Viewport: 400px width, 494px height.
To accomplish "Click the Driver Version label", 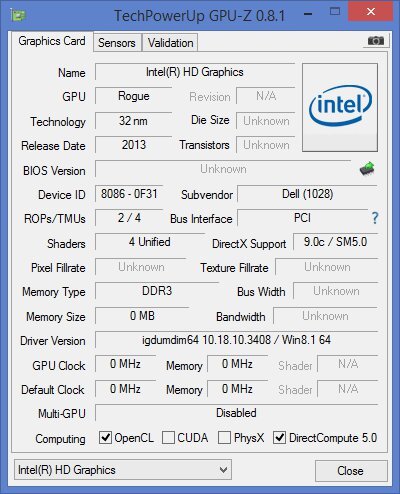I will pos(53,341).
